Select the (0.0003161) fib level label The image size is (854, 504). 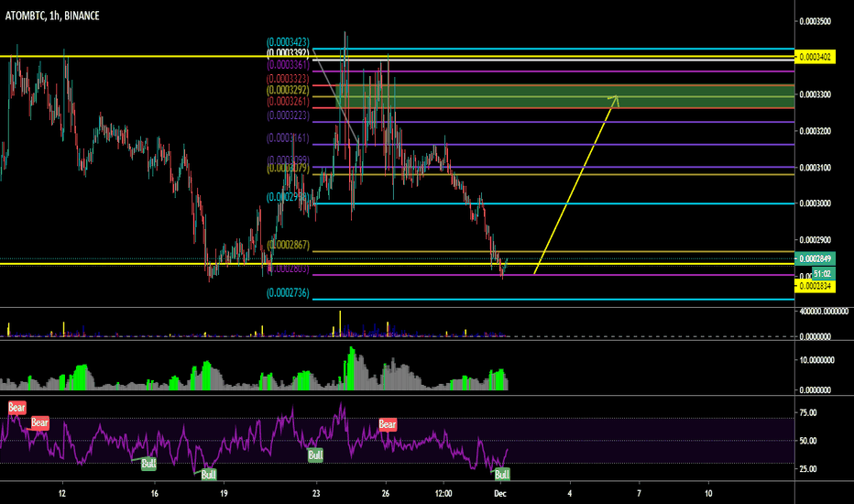(x=288, y=138)
